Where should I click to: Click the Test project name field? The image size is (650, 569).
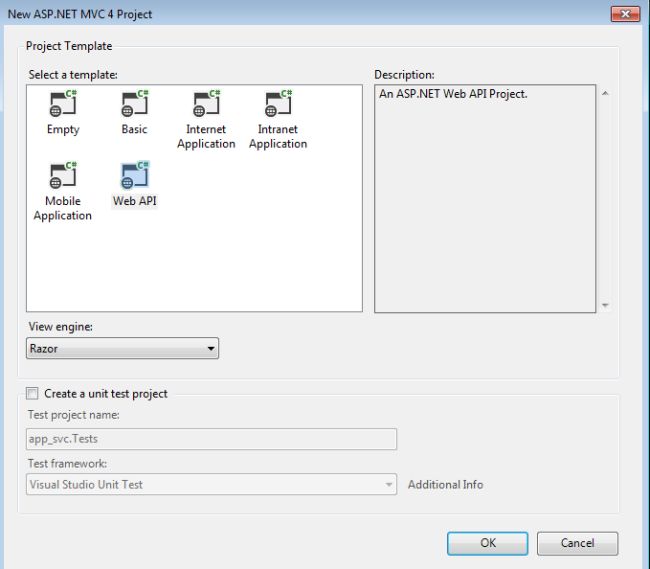click(x=211, y=439)
